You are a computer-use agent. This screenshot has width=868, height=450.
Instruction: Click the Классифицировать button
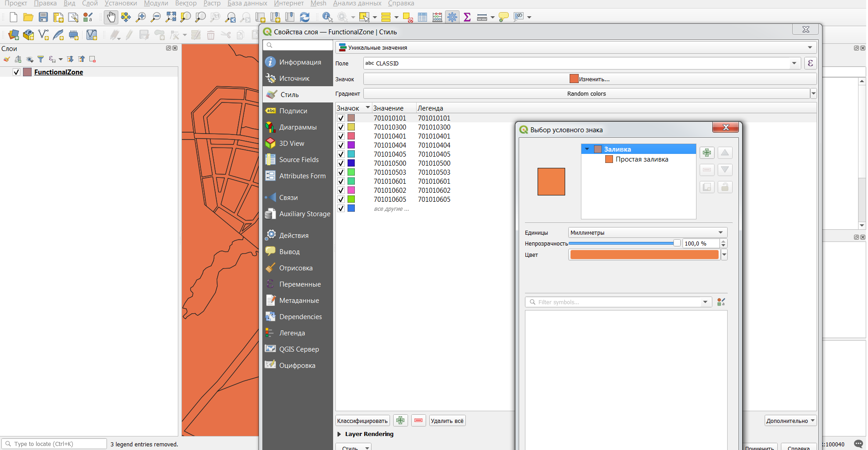[362, 421]
